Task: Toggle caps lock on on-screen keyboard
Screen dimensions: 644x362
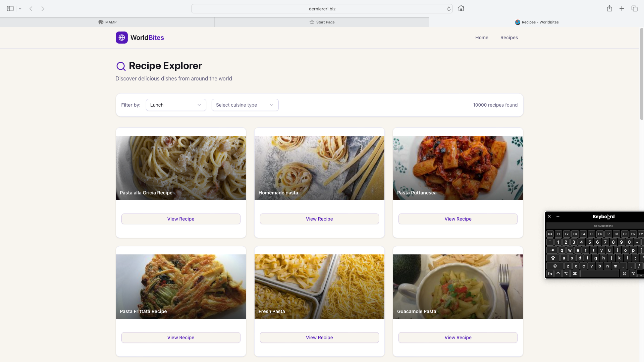Action: tap(553, 258)
